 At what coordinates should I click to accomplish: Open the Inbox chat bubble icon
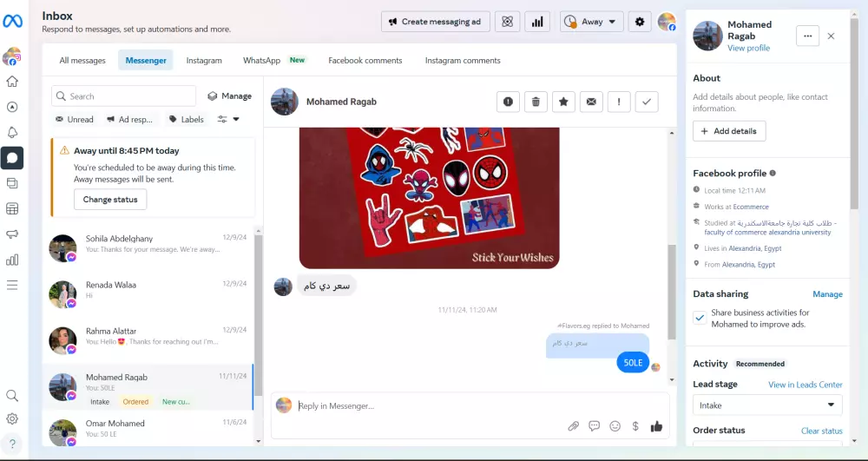[x=12, y=158]
